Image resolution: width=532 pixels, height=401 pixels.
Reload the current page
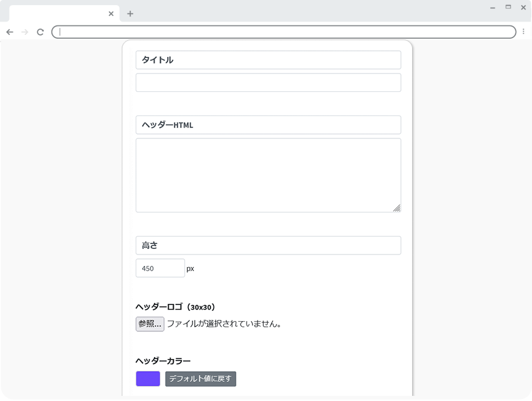40,32
